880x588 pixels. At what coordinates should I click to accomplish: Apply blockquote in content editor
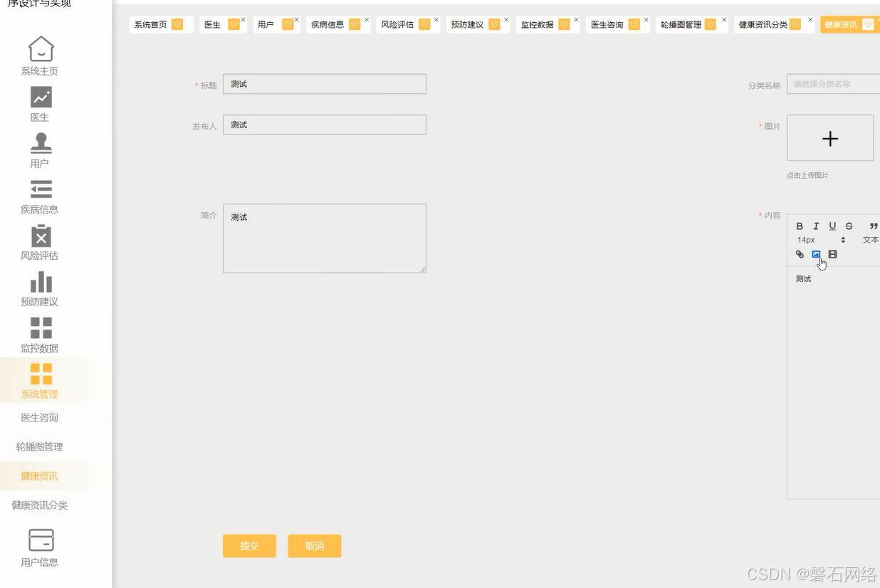874,226
